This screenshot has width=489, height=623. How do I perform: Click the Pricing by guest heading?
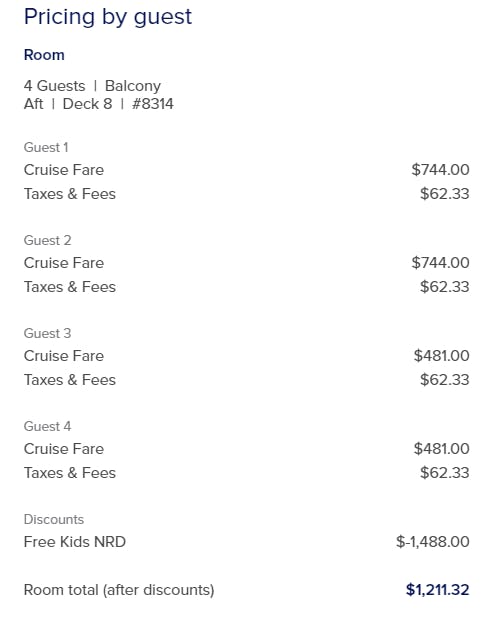pos(108,17)
